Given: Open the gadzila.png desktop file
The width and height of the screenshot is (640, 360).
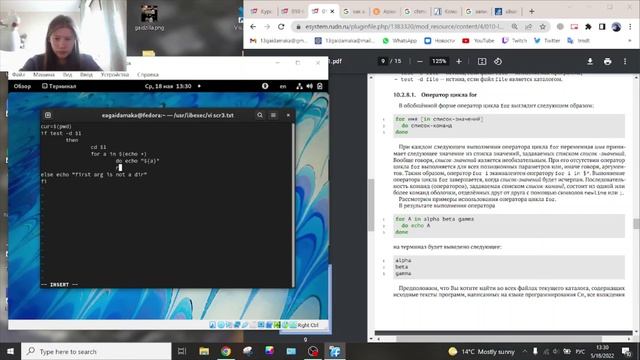Looking at the screenshot, I should 149,18.
